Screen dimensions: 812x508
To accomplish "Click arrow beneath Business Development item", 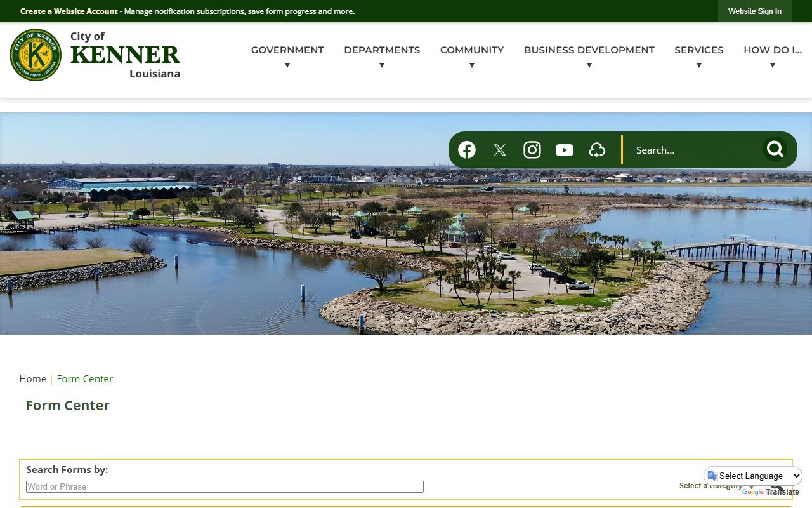I will [589, 65].
